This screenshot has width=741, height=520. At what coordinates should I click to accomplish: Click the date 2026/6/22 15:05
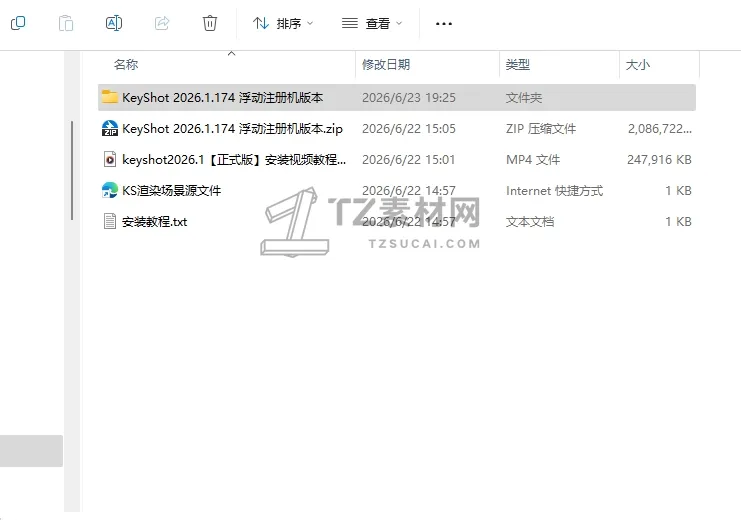click(x=409, y=129)
